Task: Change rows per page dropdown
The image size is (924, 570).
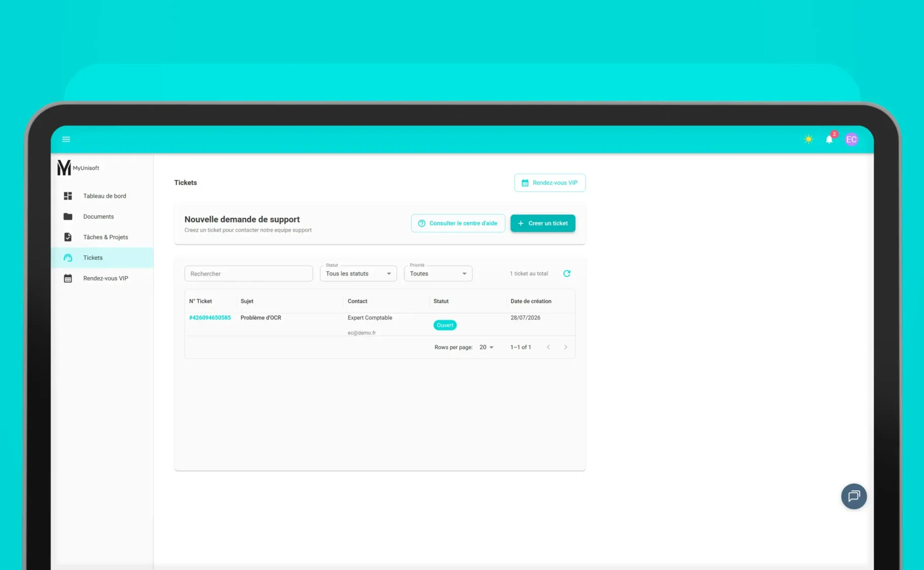Action: [x=486, y=347]
